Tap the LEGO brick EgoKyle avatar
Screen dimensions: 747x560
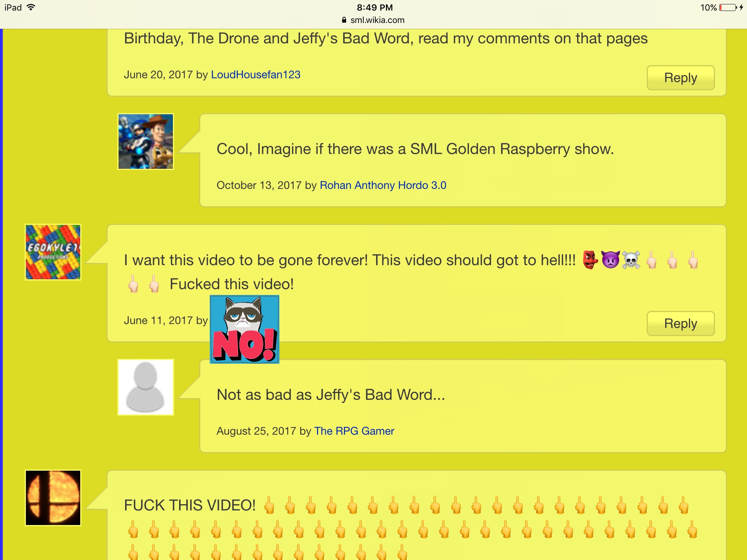tap(53, 252)
